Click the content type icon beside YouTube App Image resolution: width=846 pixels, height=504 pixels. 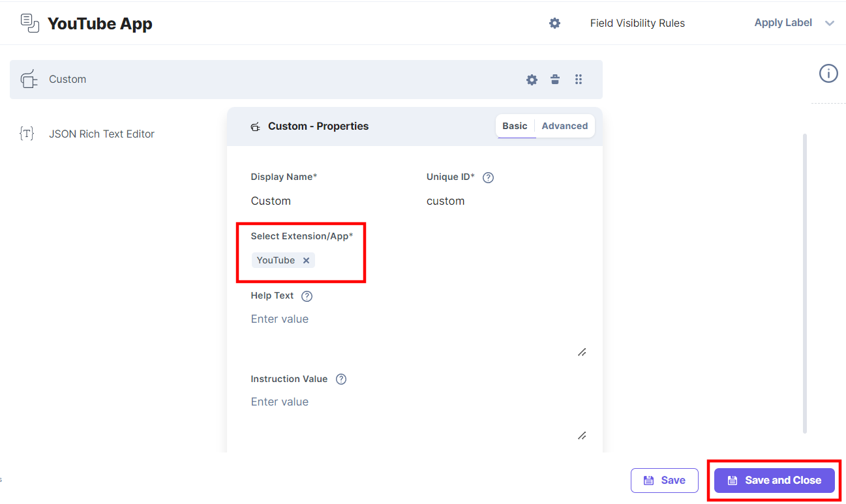pos(30,23)
